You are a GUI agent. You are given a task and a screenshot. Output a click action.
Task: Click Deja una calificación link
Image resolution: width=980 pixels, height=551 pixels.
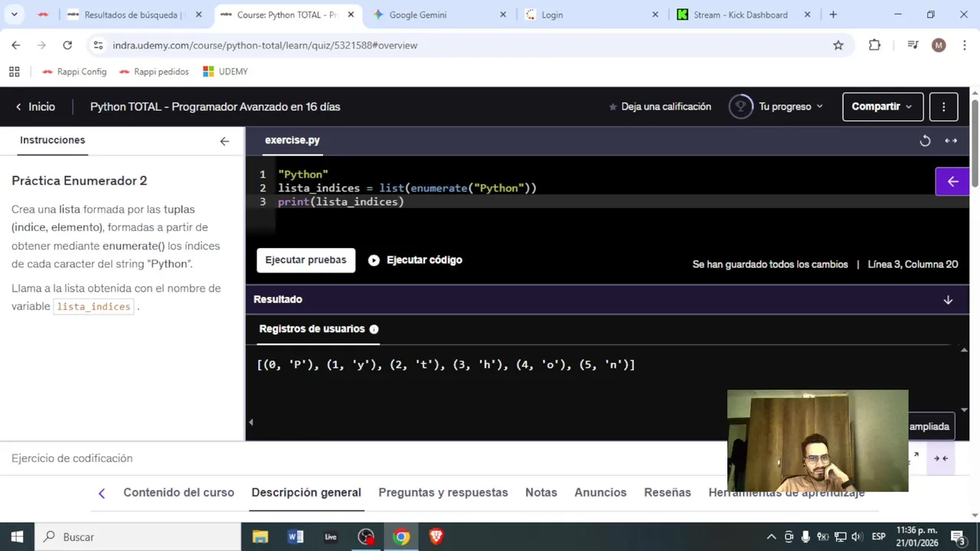666,107
